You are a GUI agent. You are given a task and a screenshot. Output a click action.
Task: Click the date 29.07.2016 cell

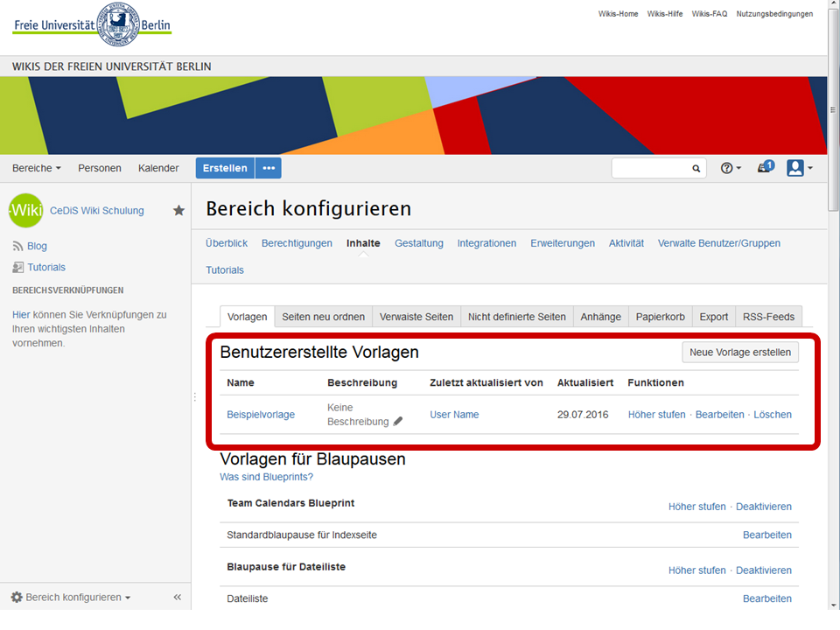[583, 415]
